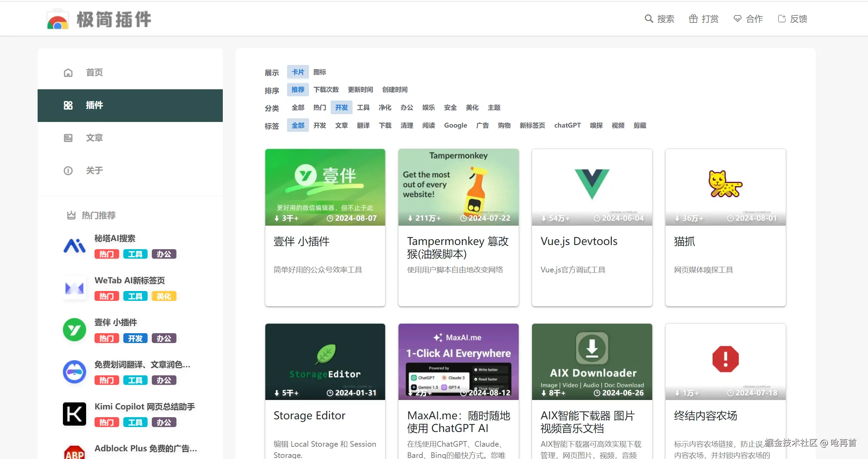
Task: Switch display mode to 图标
Action: pyautogui.click(x=319, y=72)
